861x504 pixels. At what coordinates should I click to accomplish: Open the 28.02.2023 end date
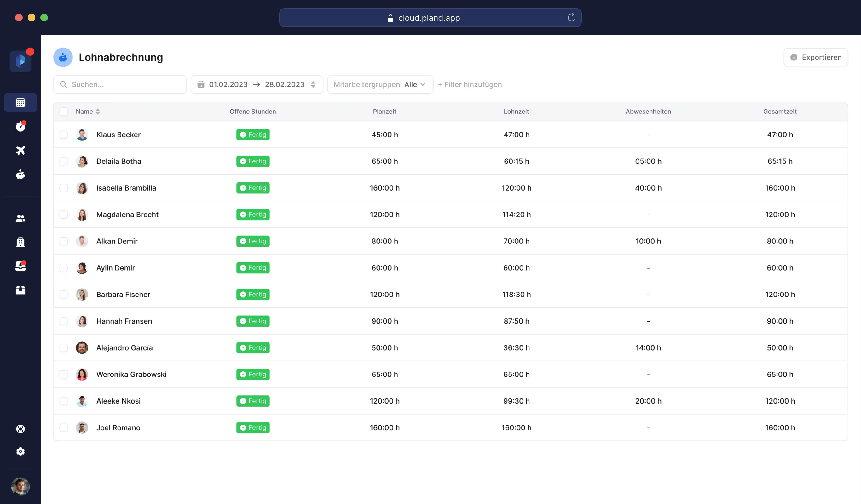click(285, 84)
